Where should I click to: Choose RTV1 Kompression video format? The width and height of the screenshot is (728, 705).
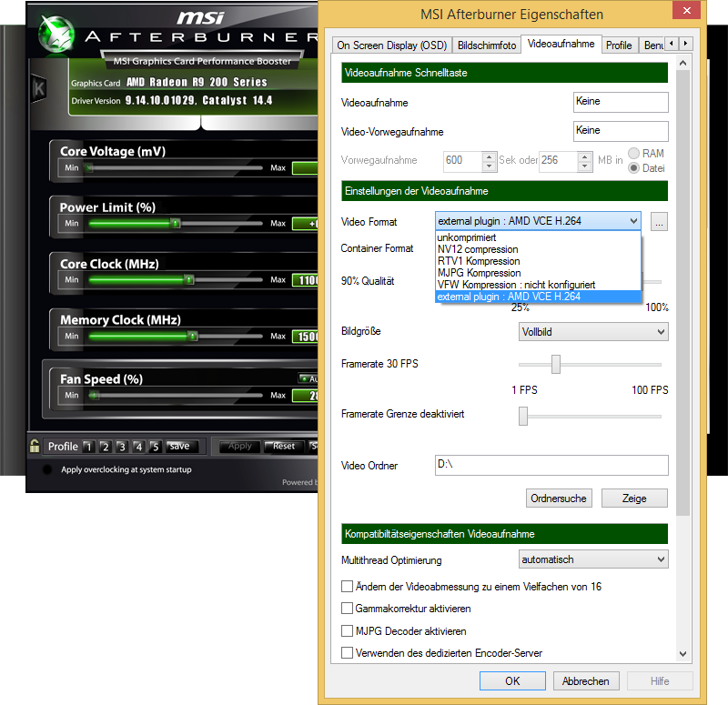point(538,261)
